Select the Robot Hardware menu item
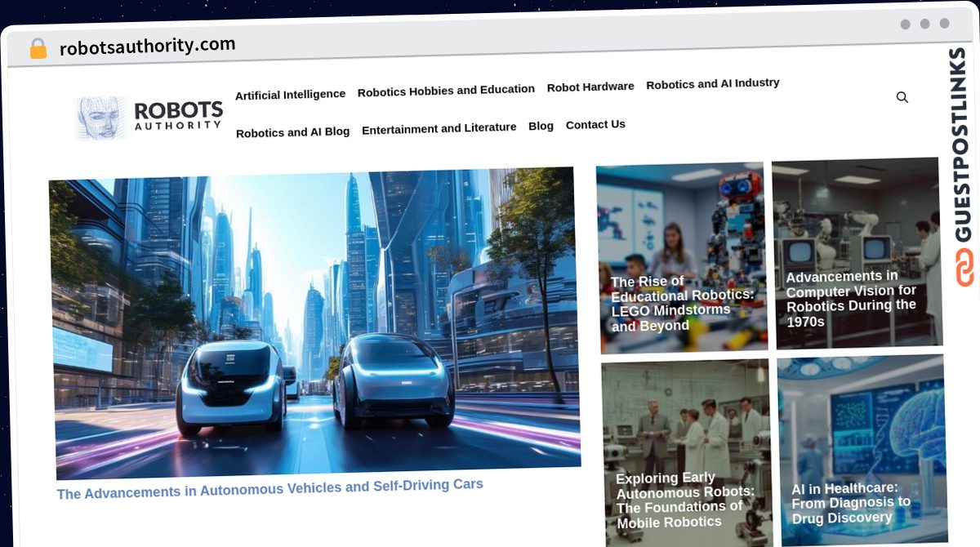 pos(590,87)
